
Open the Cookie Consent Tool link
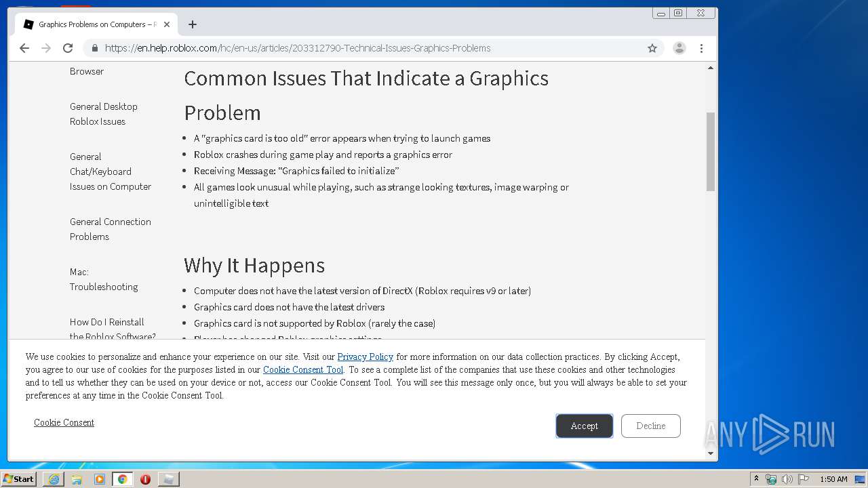(303, 369)
